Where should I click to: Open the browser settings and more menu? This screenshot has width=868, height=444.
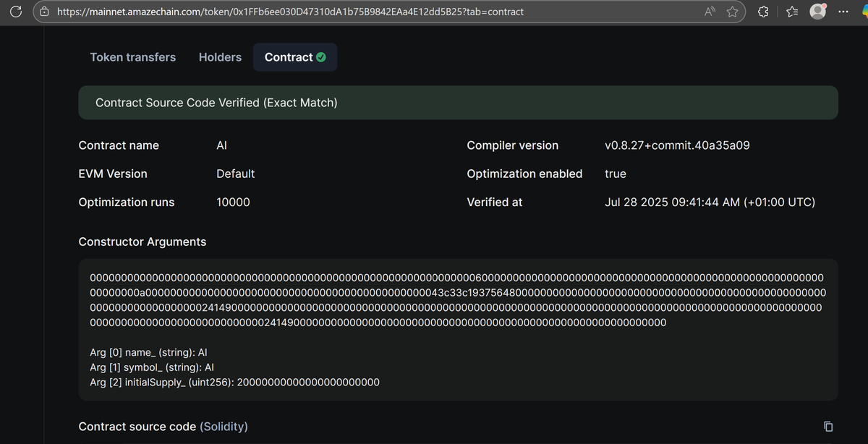(x=843, y=12)
